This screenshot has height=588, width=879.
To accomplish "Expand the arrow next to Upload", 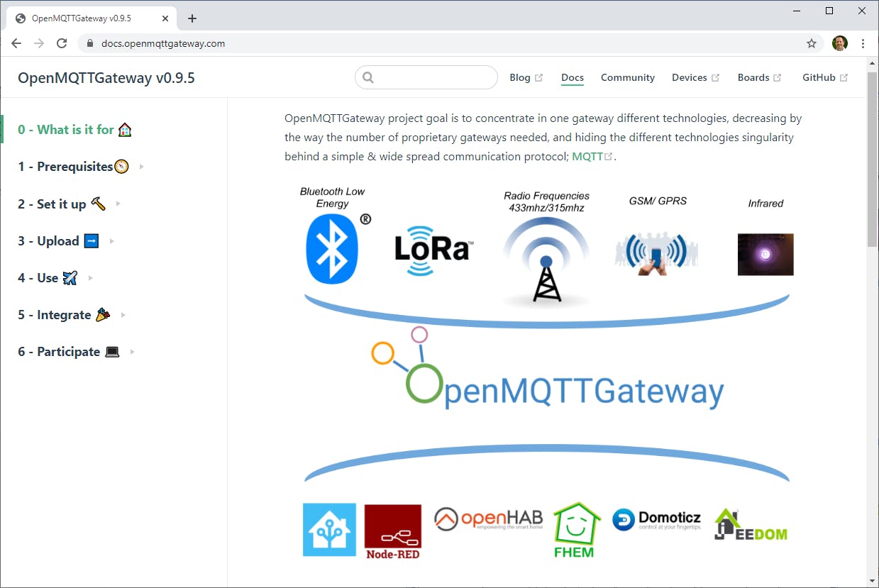I will 112,240.
